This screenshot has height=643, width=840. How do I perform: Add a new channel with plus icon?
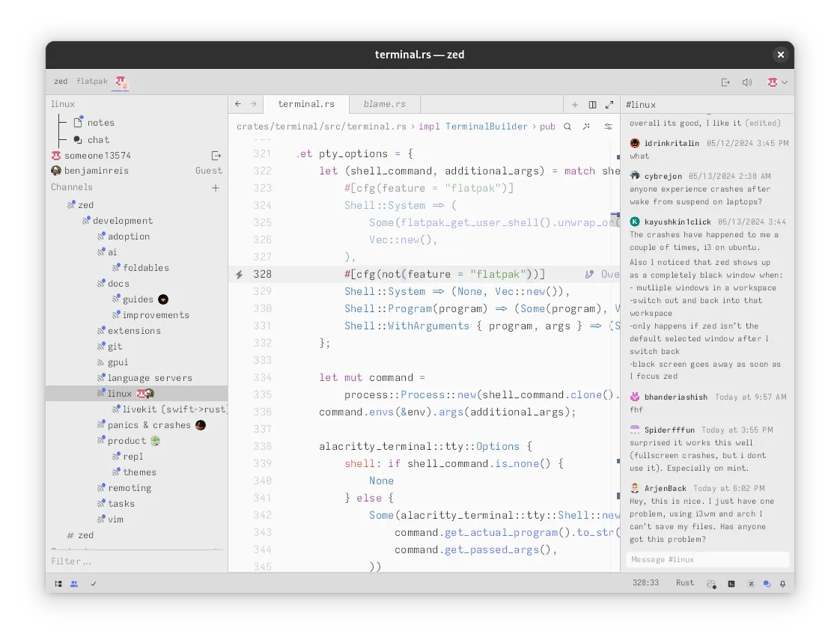(216, 188)
